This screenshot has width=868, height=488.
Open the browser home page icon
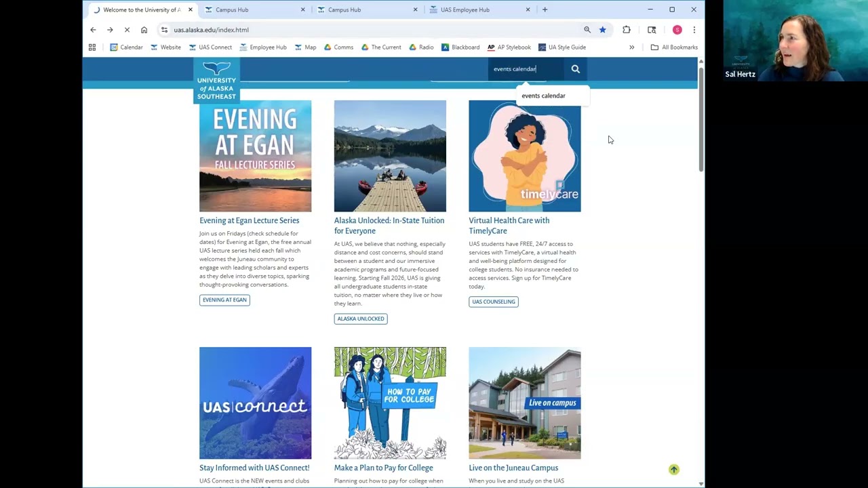coord(144,30)
